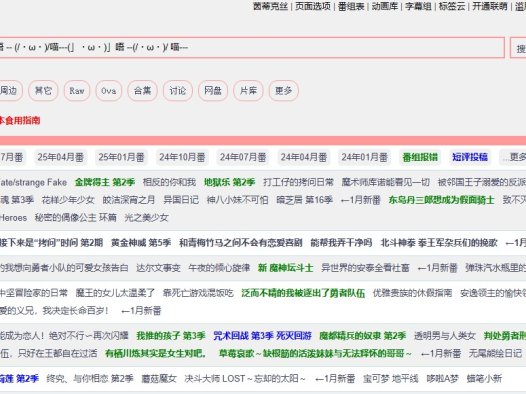Open the green 番组报错 link
The image size is (526, 394).
(420, 157)
